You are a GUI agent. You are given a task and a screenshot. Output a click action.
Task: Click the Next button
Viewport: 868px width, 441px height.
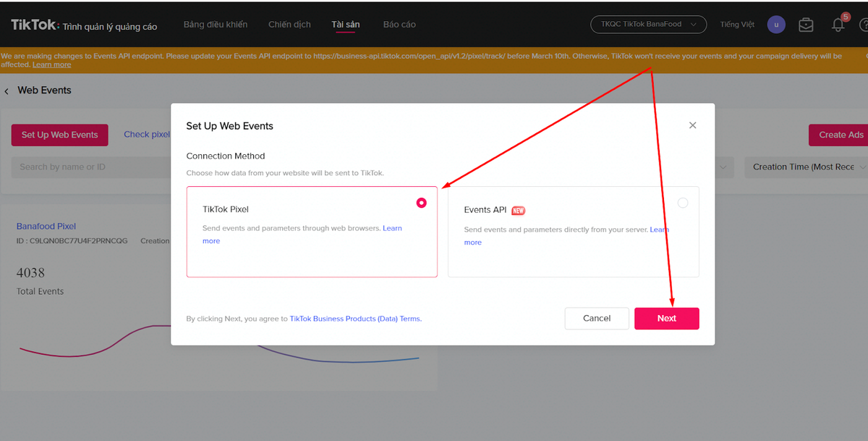(667, 319)
